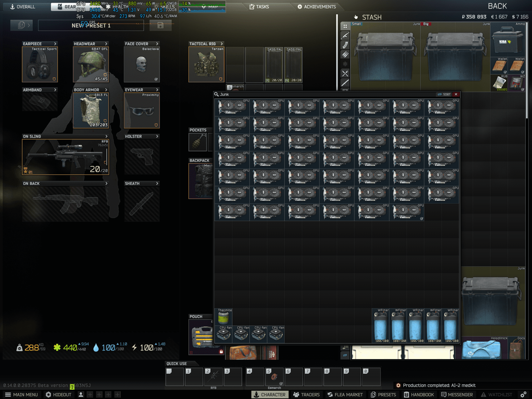Select Esmarch tourniquet in quick slot 5

274,377
